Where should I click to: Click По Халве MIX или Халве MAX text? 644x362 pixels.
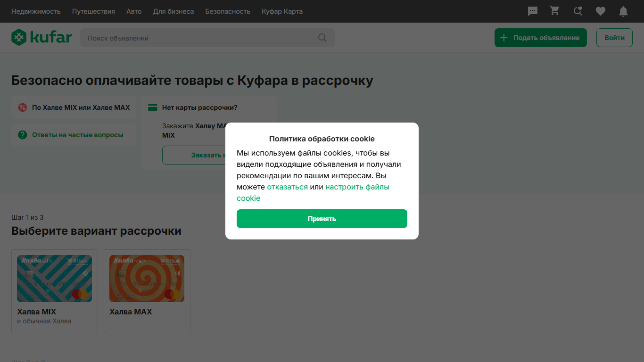pos(81,107)
